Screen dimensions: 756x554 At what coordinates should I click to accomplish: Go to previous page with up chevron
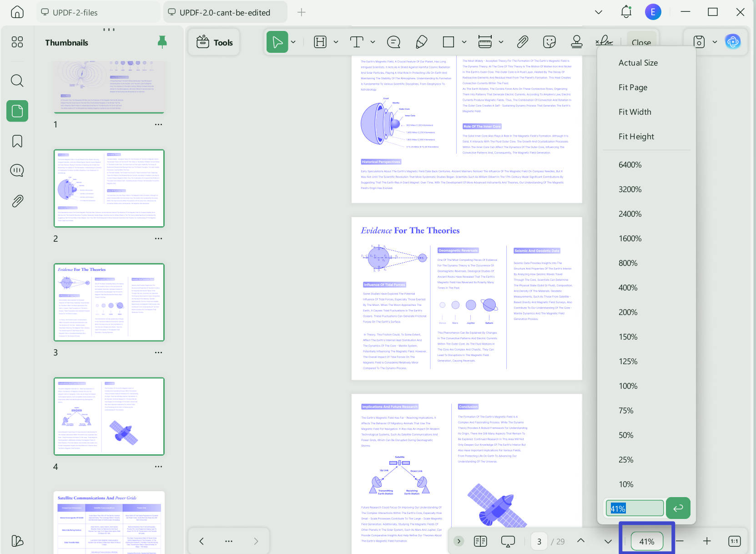click(x=581, y=541)
